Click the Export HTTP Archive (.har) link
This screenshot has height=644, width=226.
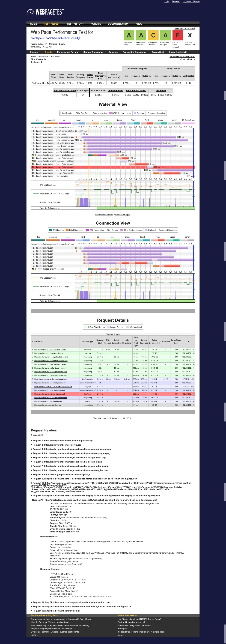point(182,56)
